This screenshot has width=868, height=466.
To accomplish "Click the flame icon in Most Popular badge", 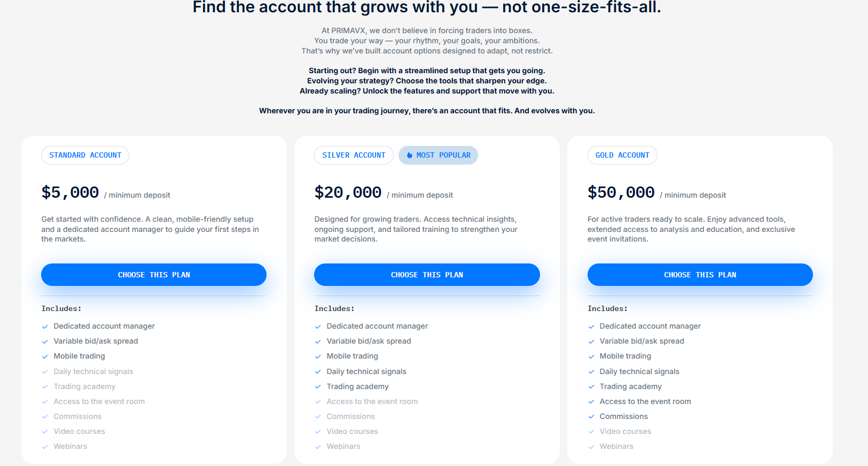I will point(410,156).
